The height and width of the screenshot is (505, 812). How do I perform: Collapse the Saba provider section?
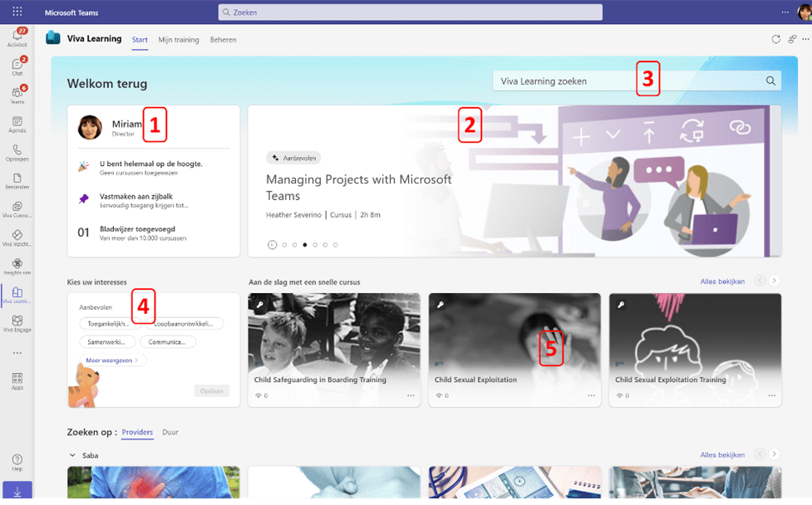coord(72,455)
